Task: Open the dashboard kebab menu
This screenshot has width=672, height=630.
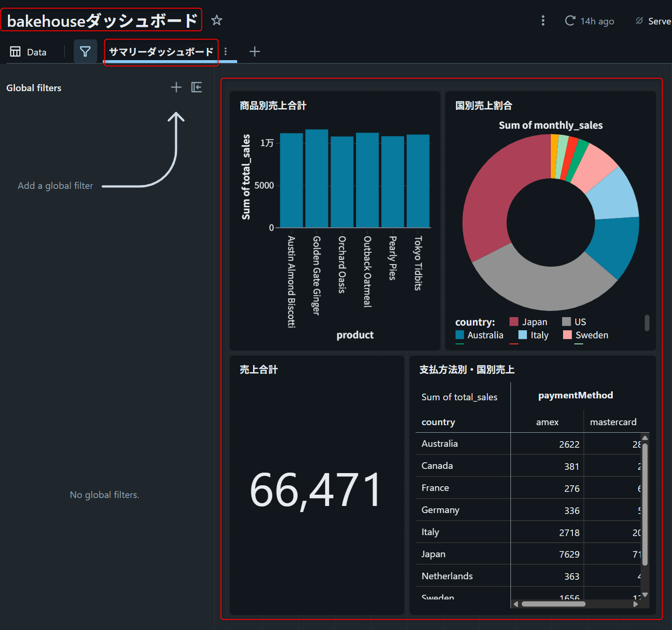Action: point(543,21)
